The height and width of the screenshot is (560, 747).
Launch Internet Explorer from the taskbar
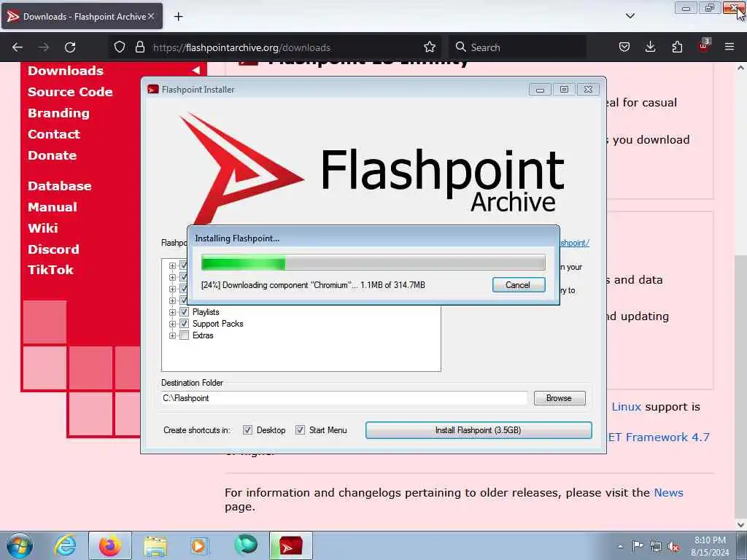[x=65, y=545]
